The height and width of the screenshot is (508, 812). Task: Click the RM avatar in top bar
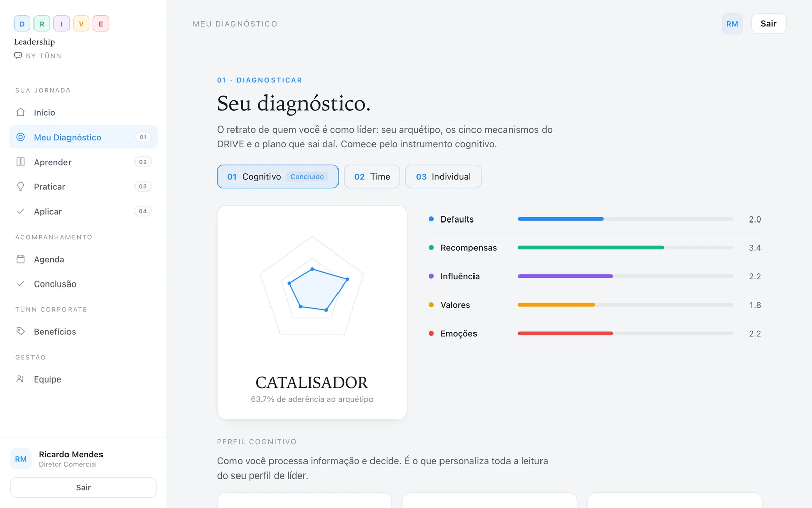732,24
